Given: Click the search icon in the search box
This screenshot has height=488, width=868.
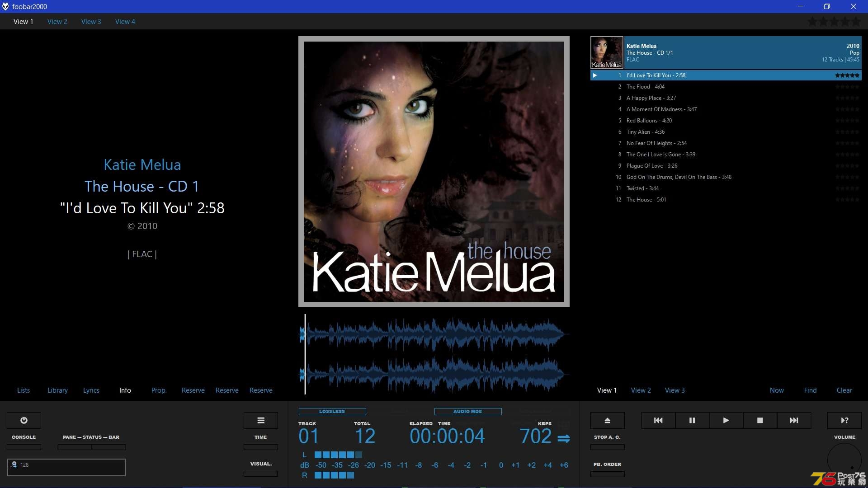Looking at the screenshot, I should (14, 465).
